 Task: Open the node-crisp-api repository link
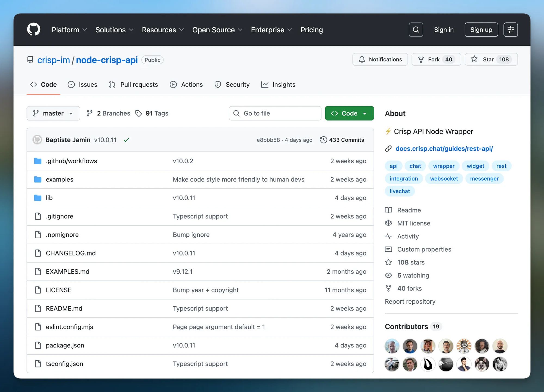tap(107, 60)
